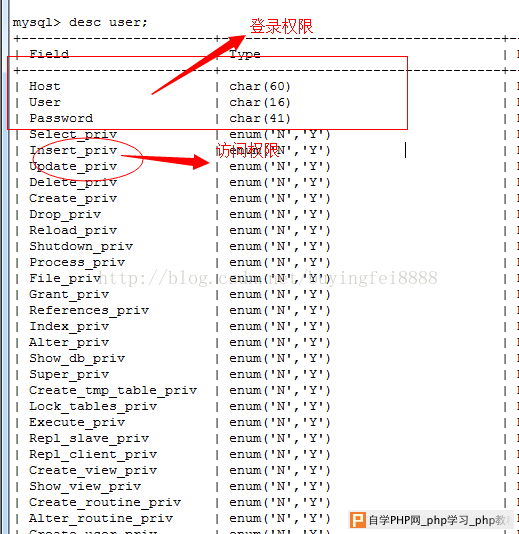
Task: Click the Type column header
Action: pos(245,54)
